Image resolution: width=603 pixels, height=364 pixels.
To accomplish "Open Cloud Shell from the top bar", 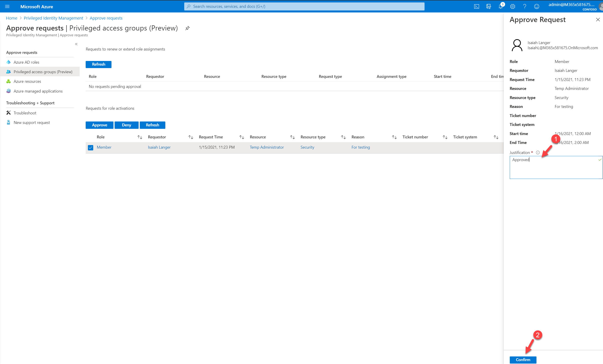I will coord(476,6).
